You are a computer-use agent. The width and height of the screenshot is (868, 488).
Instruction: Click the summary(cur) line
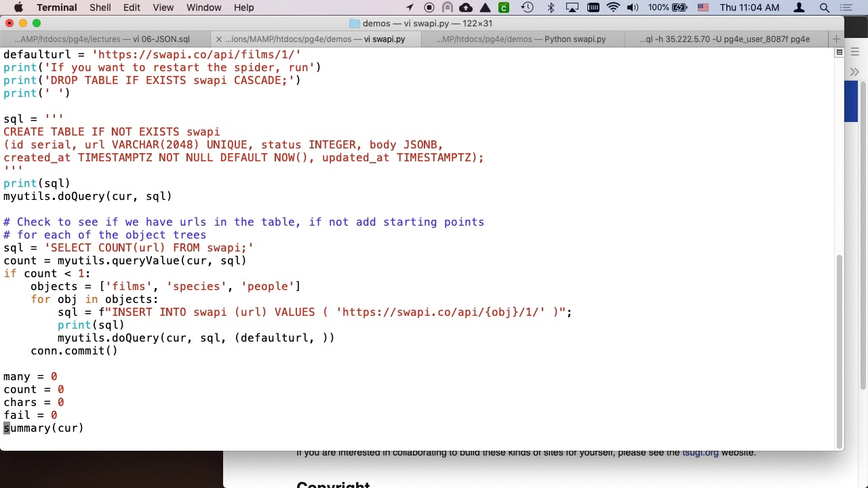tap(43, 428)
